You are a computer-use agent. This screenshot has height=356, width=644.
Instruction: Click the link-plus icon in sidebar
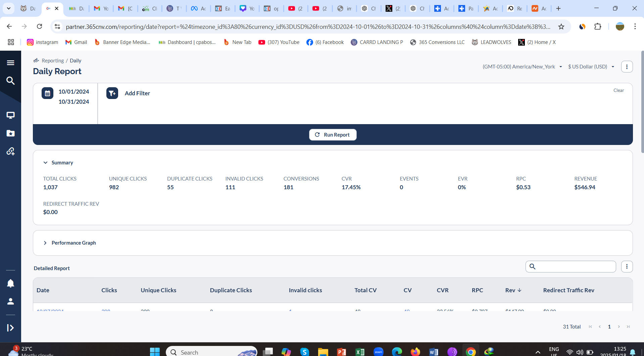(x=10, y=151)
